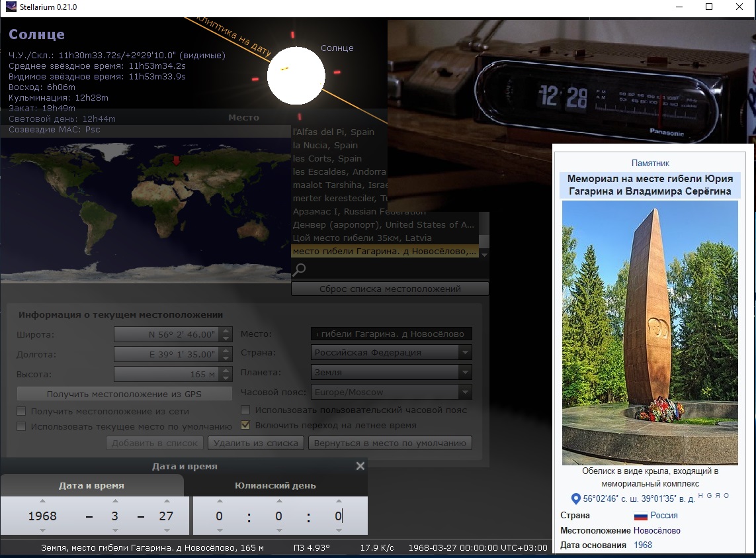Select 'les Corts, Spain' in location list
Image resolution: width=756 pixels, height=558 pixels.
pyautogui.click(x=327, y=158)
